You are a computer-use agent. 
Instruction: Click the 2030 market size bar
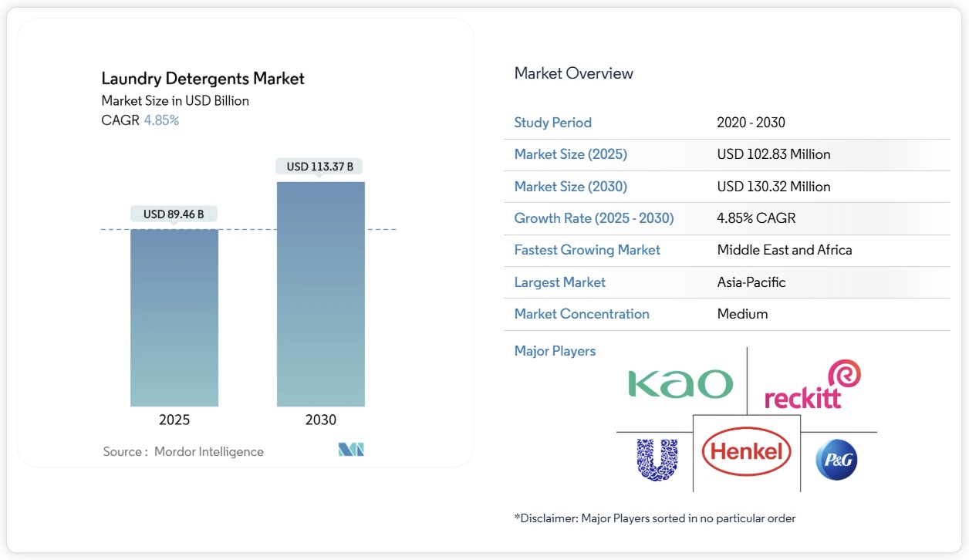pos(320,294)
